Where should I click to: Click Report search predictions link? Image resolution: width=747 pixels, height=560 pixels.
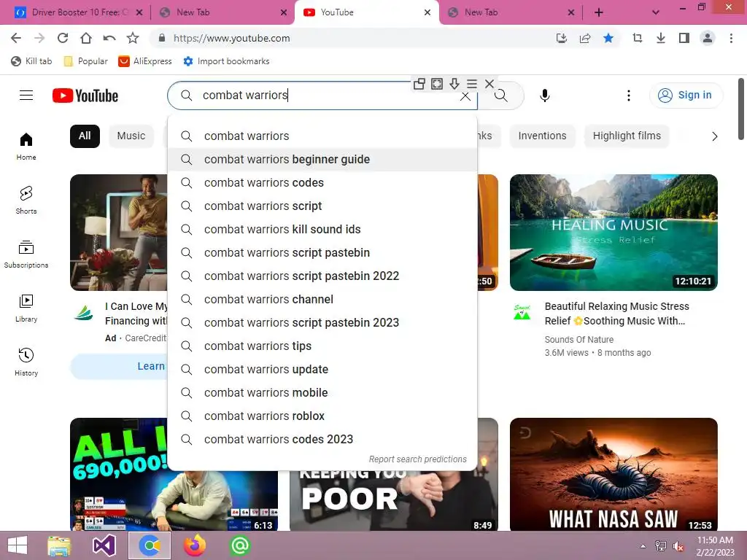(418, 459)
